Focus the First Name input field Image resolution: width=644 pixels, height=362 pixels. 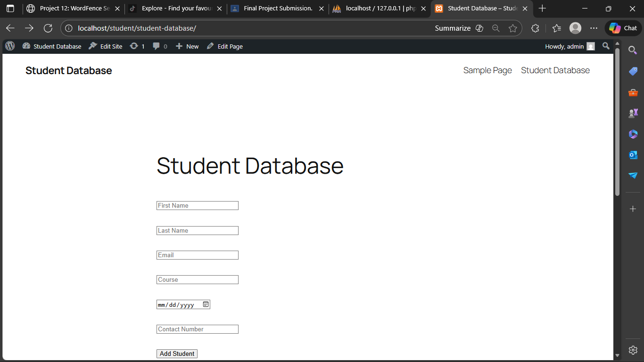click(197, 206)
